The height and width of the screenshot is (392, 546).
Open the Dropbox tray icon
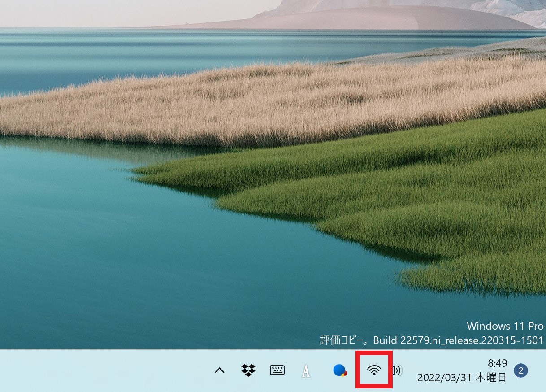tap(248, 370)
